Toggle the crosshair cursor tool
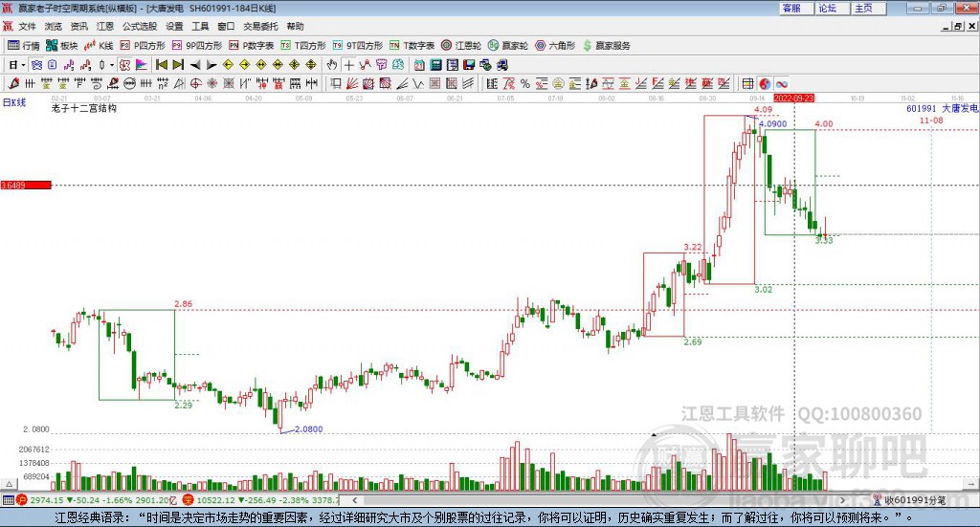Image resolution: width=980 pixels, height=527 pixels. tap(348, 65)
